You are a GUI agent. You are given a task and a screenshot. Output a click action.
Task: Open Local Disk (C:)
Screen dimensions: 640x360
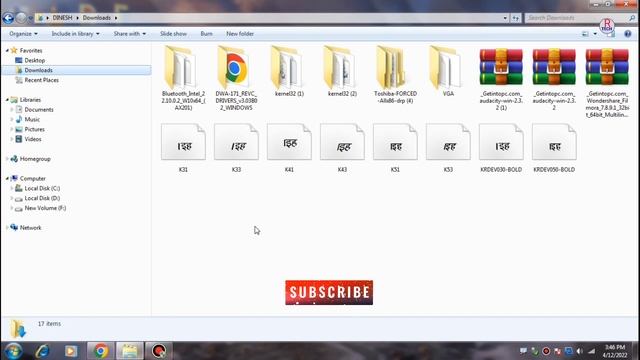42,189
